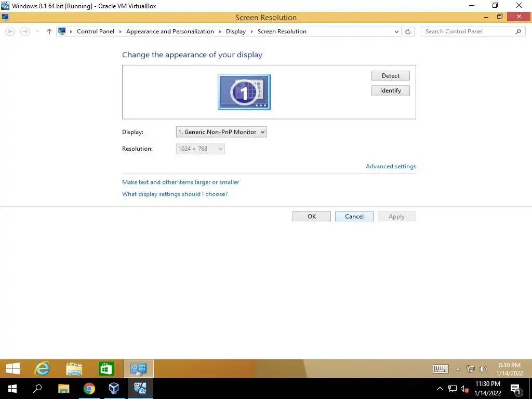Viewport: 532px width, 399px height.
Task: Click the Identify button
Action: [391, 90]
